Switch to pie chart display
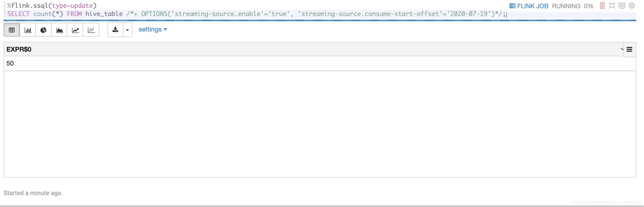This screenshot has height=207, width=644. (x=43, y=30)
